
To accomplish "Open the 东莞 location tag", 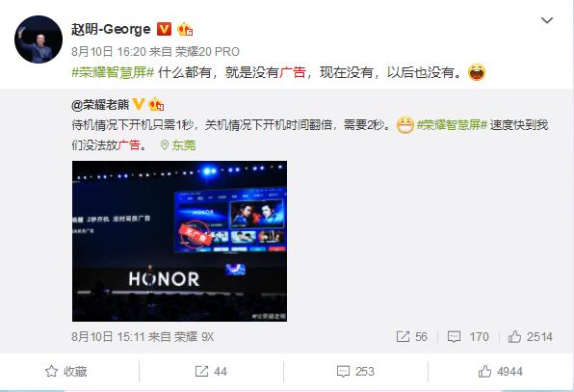I will coord(178,145).
